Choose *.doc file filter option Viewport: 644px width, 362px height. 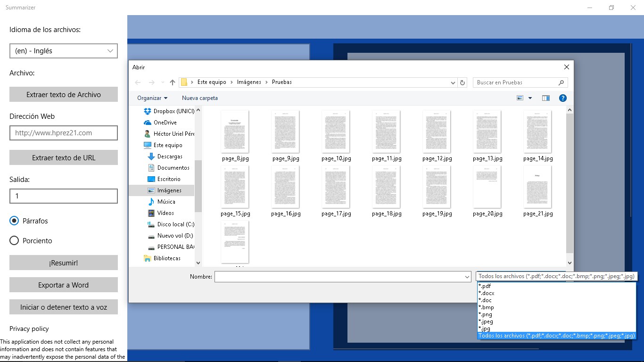point(556,300)
